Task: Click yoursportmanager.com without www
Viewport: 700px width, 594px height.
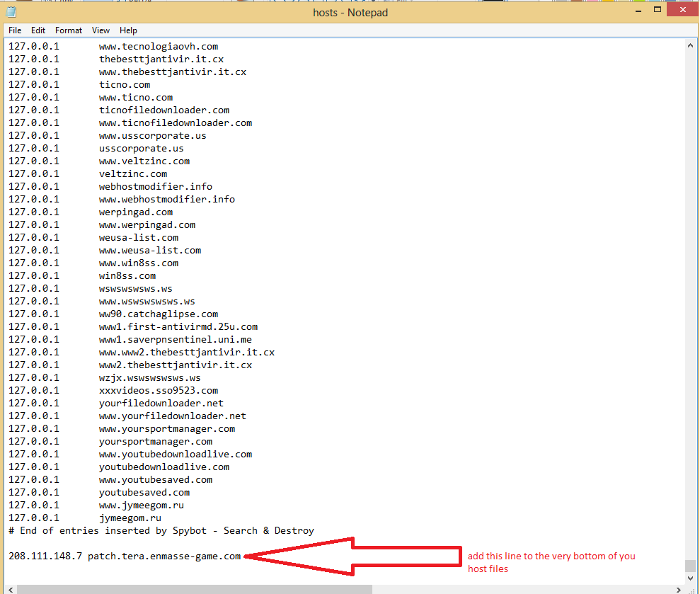Action: point(155,441)
